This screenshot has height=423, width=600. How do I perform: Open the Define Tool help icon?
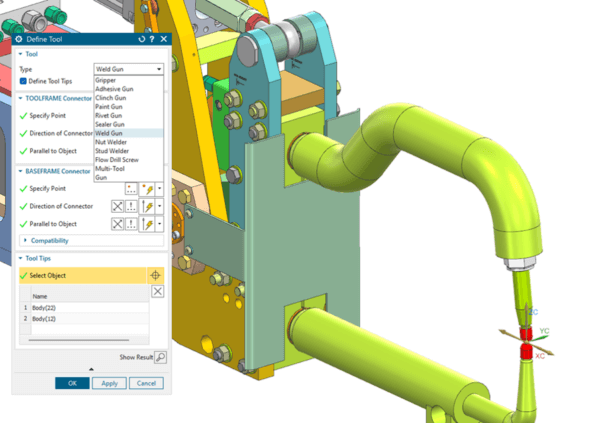152,39
